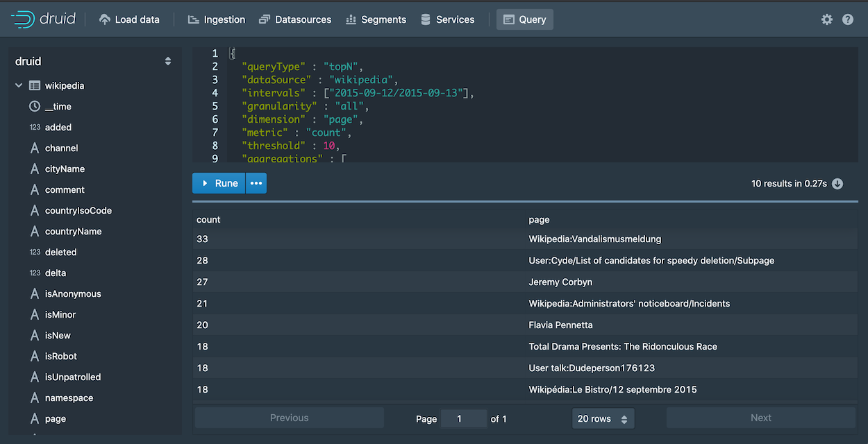868x444 pixels.
Task: Click the Next pagination button
Action: 760,418
